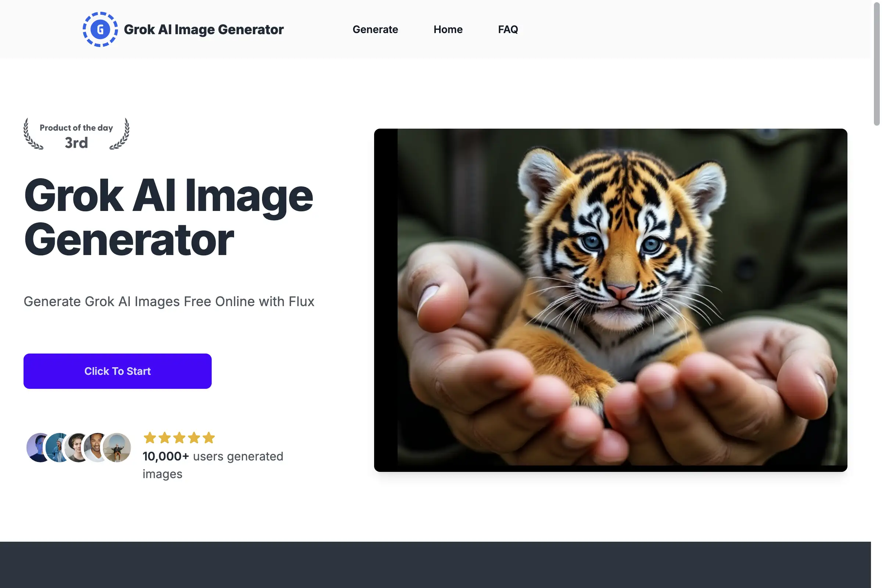This screenshot has width=882, height=588.
Task: Click the Click To Start button
Action: [117, 371]
